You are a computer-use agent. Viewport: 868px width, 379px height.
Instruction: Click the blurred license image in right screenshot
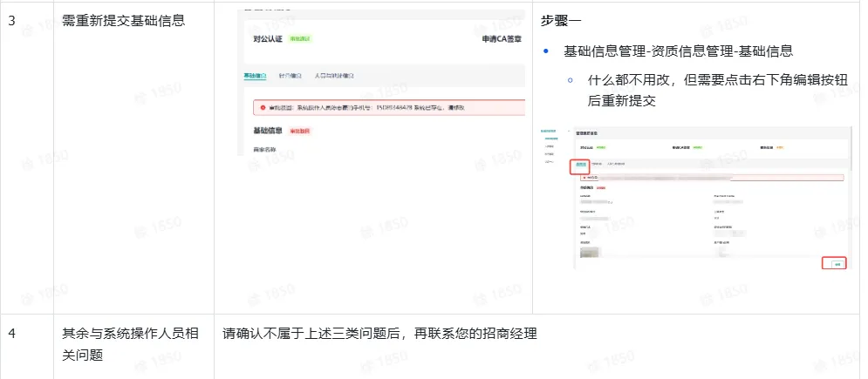point(589,253)
